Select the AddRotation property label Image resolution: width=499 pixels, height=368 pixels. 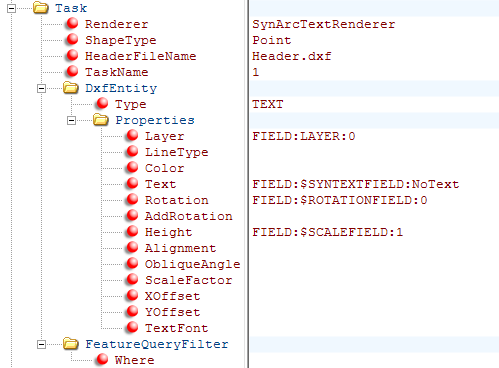tap(189, 216)
